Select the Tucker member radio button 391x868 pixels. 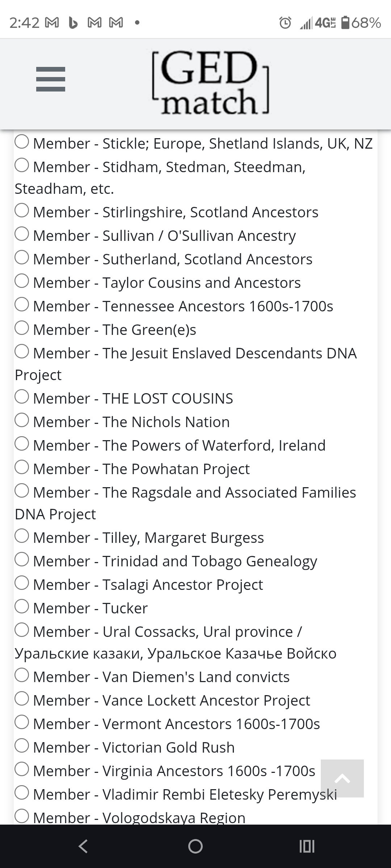21,608
